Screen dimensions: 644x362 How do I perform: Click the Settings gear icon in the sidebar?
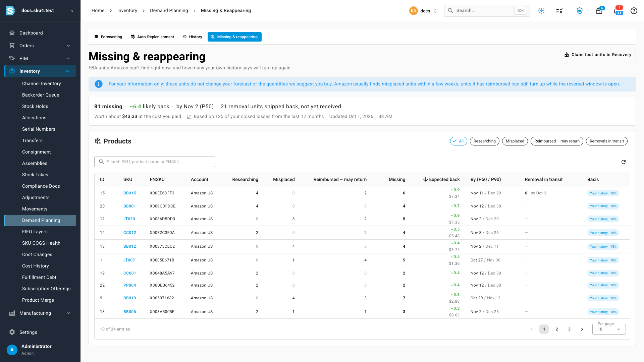(x=12, y=332)
